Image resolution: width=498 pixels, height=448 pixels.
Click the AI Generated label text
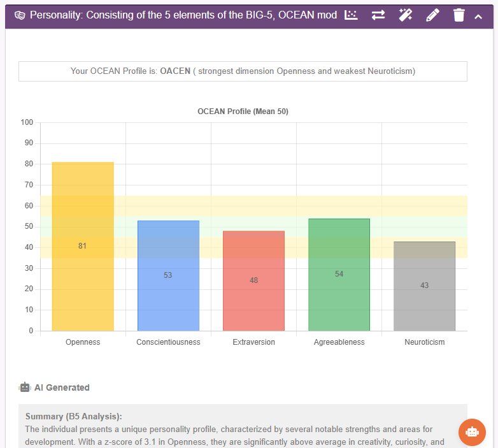coord(62,387)
